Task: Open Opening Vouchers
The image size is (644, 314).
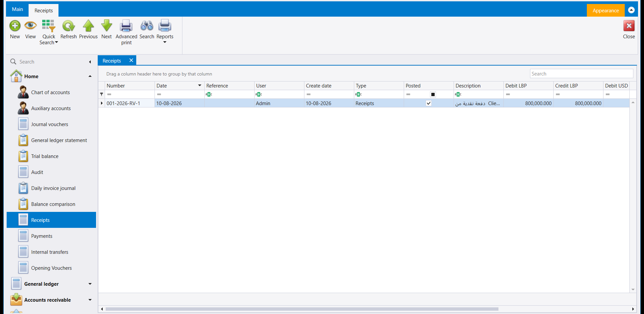Action: (x=51, y=268)
